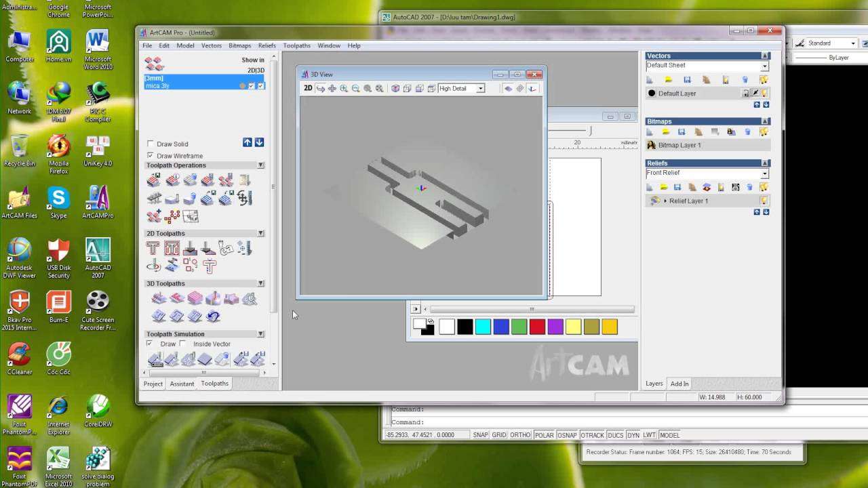This screenshot has width=868, height=488.
Task: Expand Relief Layer 1 combine mode arrow
Action: (x=665, y=201)
